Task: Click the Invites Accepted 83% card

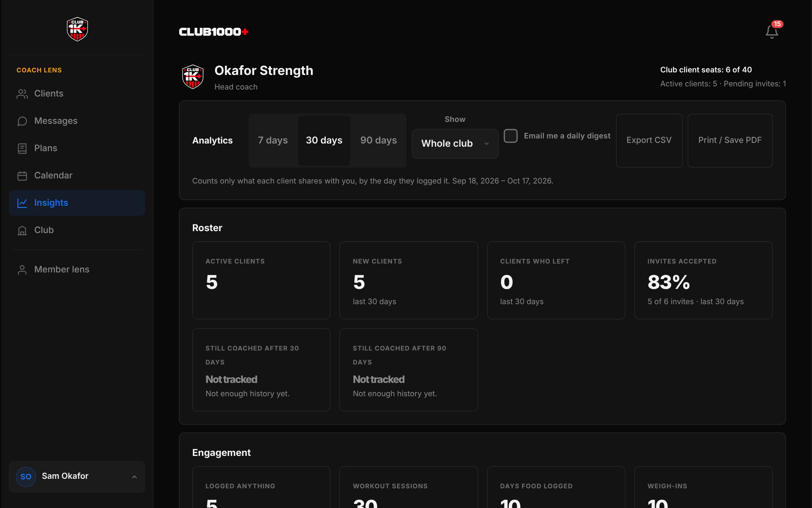Action: click(x=703, y=280)
